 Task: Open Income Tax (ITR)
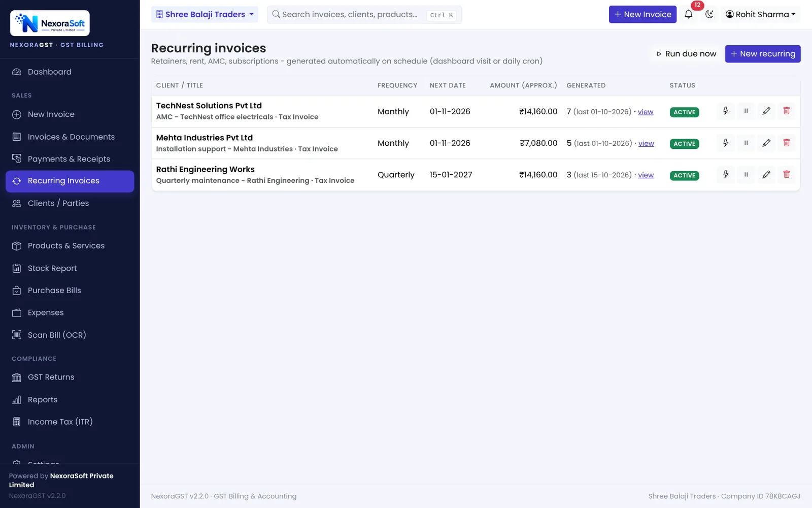pos(70,422)
